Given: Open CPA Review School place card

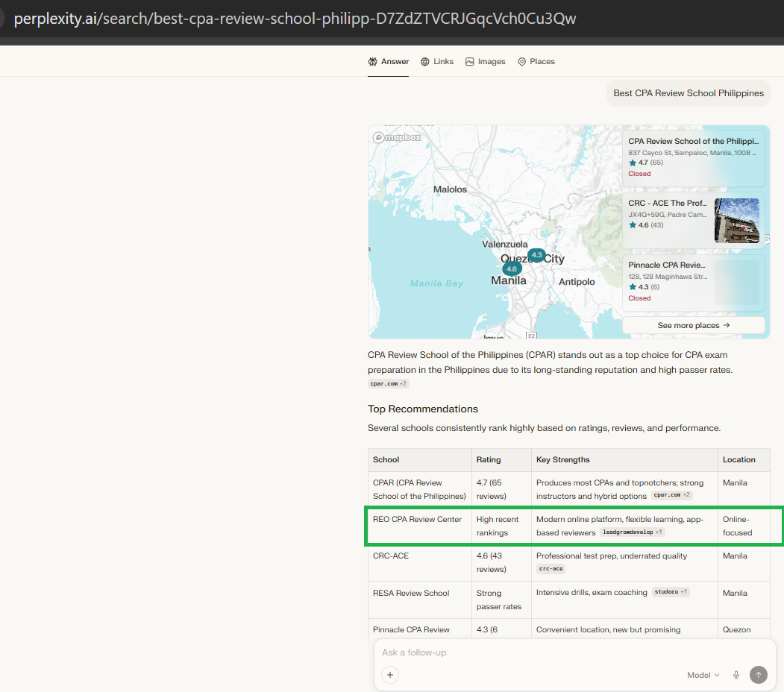Looking at the screenshot, I should (692, 157).
